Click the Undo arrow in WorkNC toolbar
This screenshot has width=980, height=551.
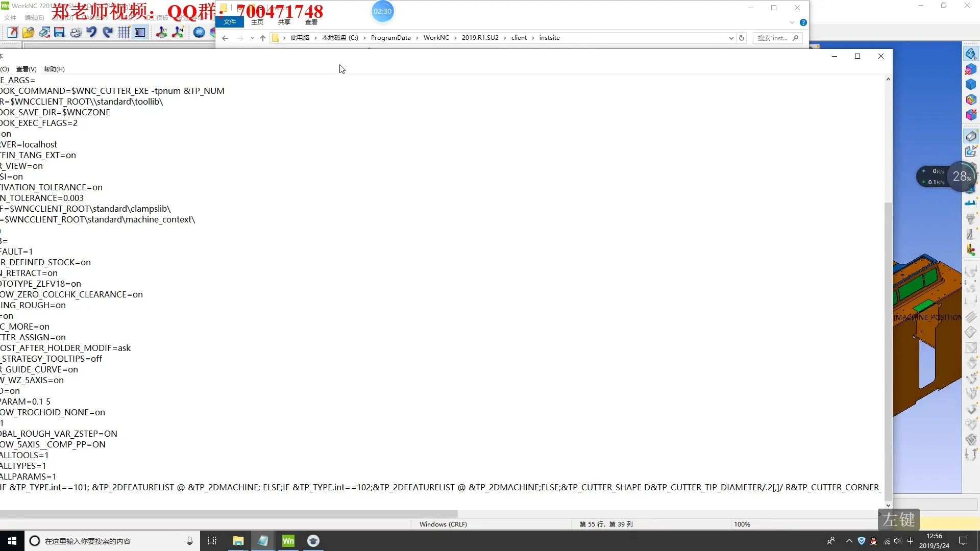click(x=91, y=33)
